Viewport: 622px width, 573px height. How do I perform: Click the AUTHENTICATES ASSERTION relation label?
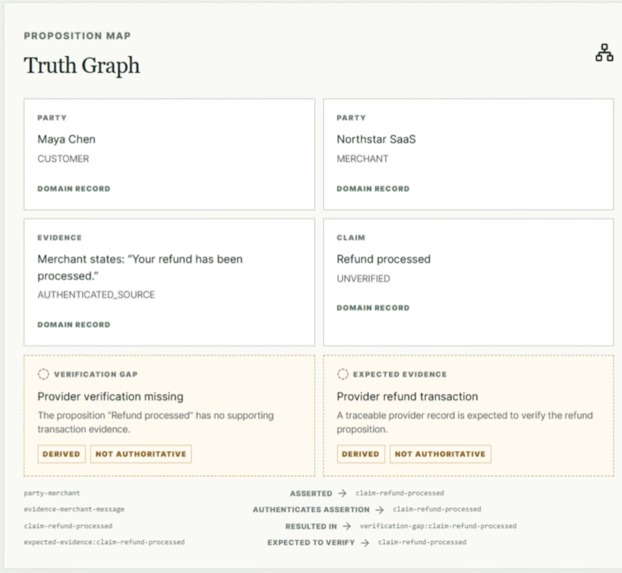pyautogui.click(x=311, y=510)
